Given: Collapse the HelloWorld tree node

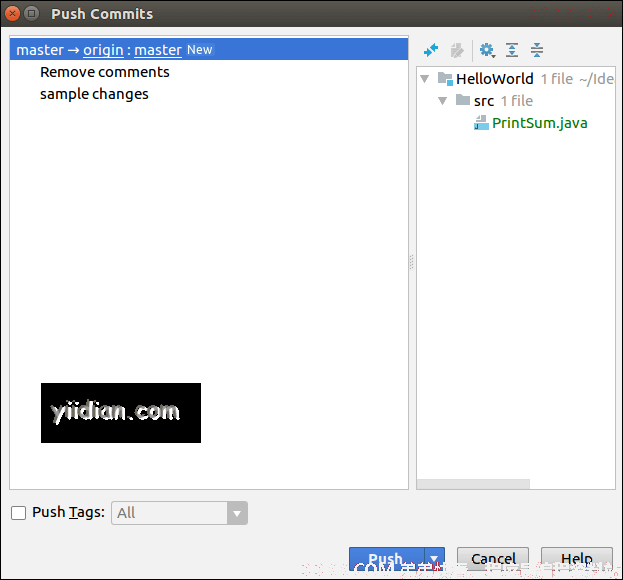Looking at the screenshot, I should coord(425,79).
